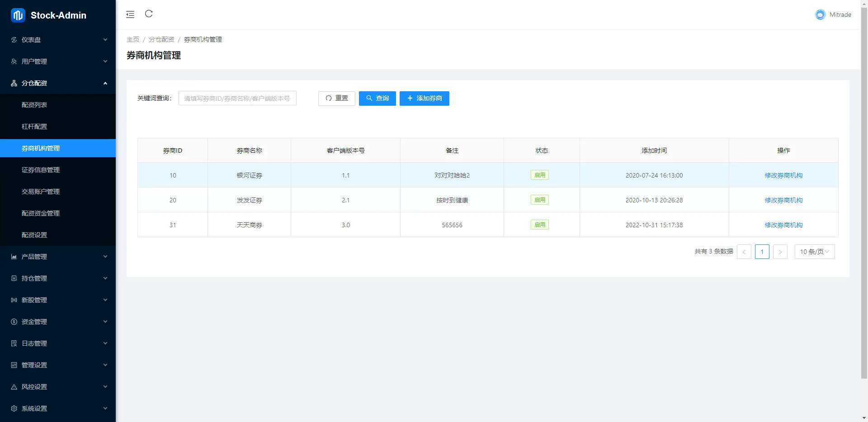This screenshot has width=868, height=422.
Task: Click the refresh page icon
Action: point(149,14)
